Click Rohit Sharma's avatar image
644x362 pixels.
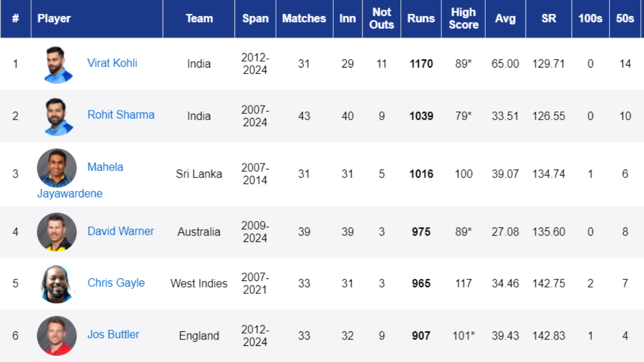point(57,116)
